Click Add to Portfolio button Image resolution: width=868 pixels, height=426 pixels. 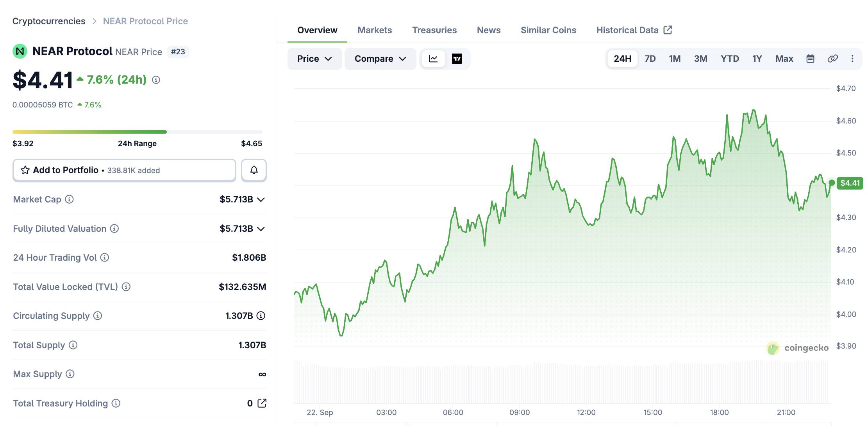pos(124,170)
